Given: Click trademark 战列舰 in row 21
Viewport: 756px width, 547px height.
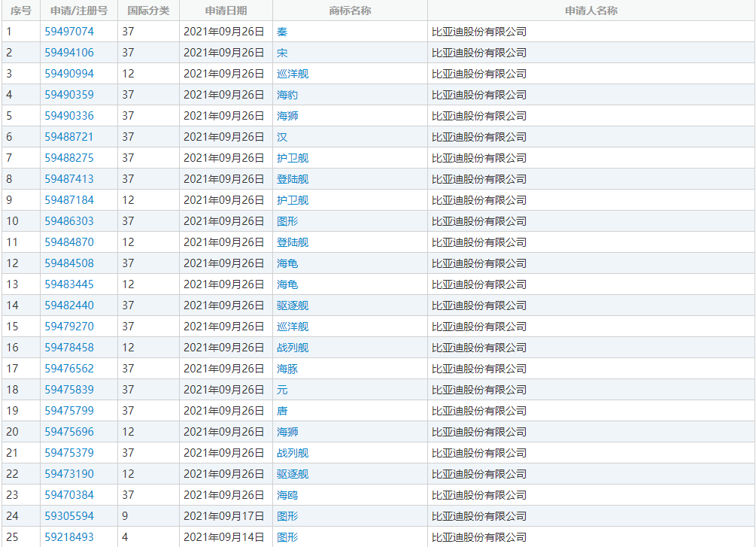Looking at the screenshot, I should tap(293, 453).
